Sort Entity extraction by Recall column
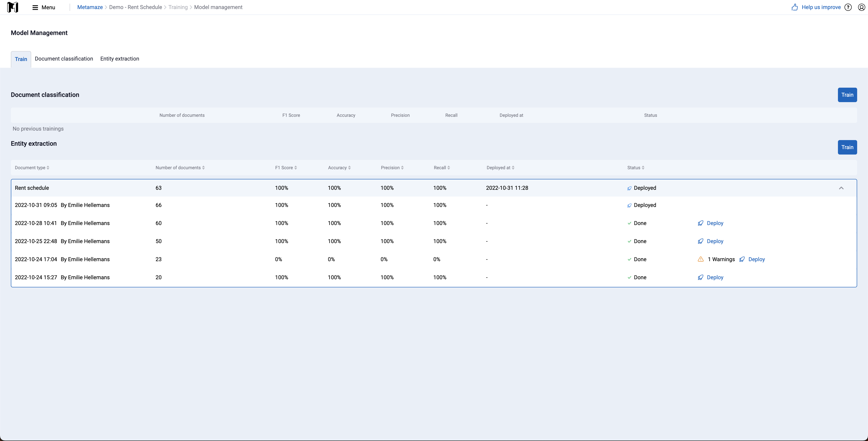The height and width of the screenshot is (441, 868). (442, 167)
